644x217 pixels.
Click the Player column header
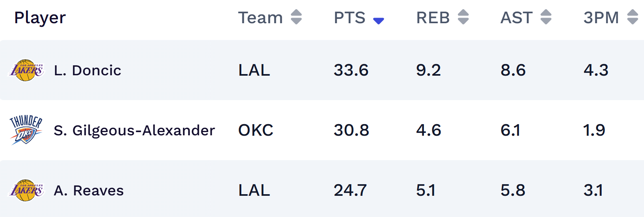pyautogui.click(x=40, y=18)
